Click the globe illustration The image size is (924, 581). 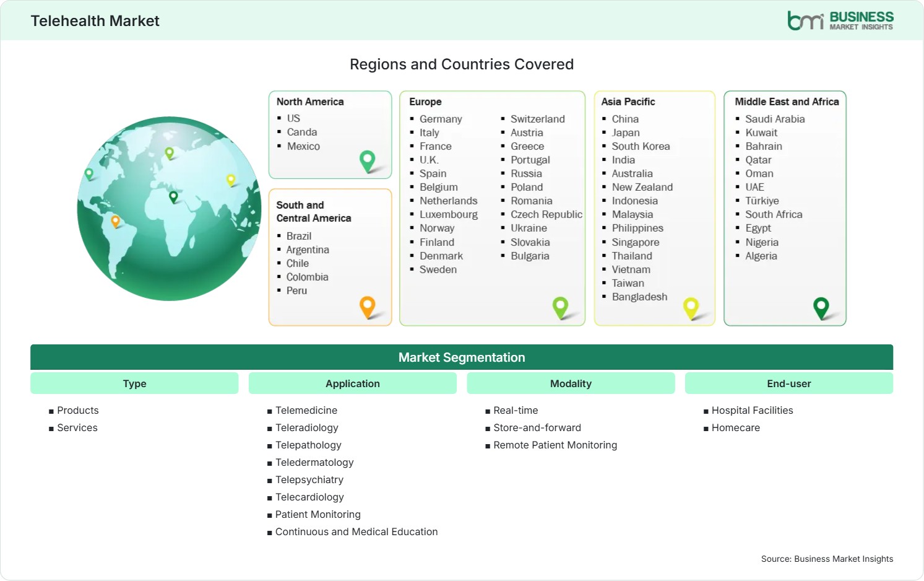169,209
